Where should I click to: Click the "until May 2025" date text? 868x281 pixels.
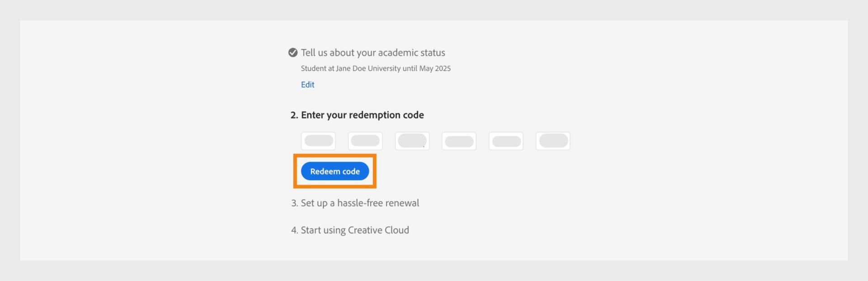426,68
